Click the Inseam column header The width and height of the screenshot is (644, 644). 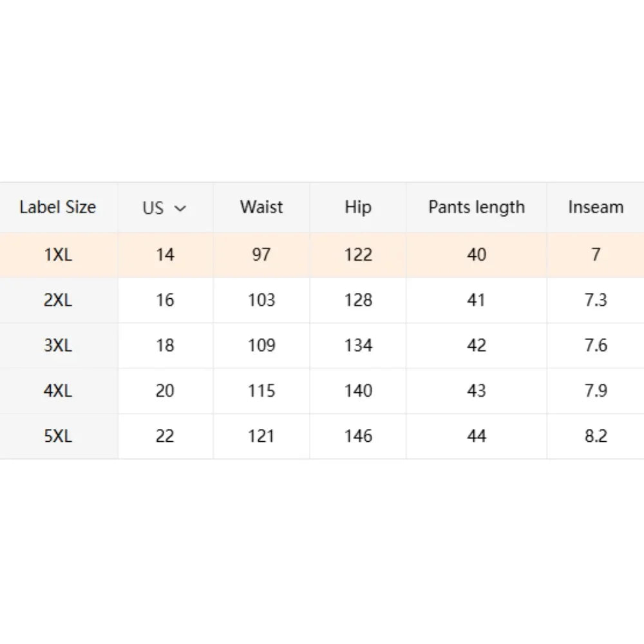pyautogui.click(x=596, y=207)
